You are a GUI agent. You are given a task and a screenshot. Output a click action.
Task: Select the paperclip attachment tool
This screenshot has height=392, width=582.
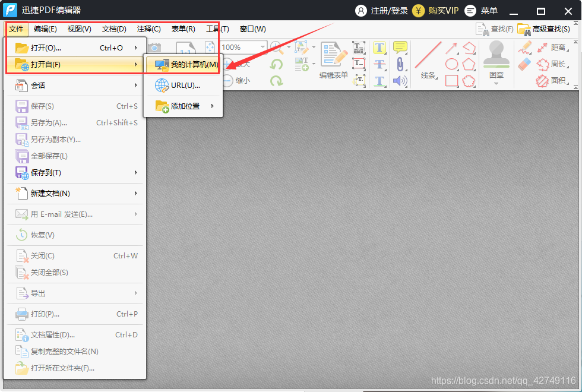pyautogui.click(x=400, y=64)
